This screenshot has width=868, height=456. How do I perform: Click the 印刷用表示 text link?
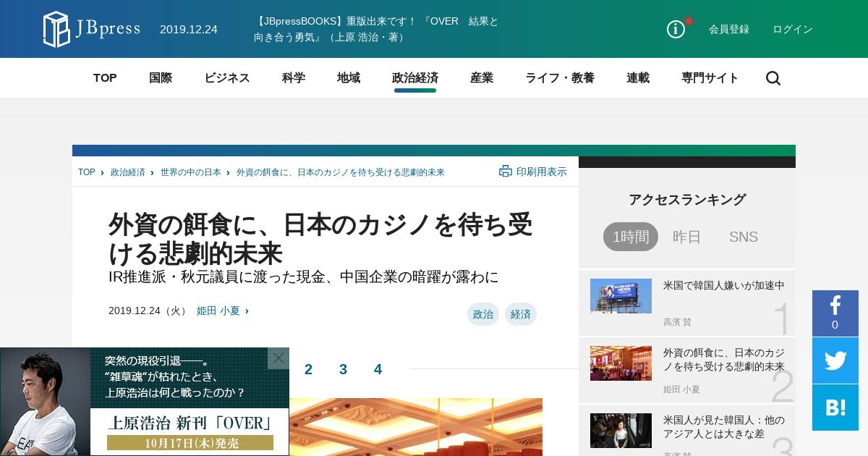[542, 172]
